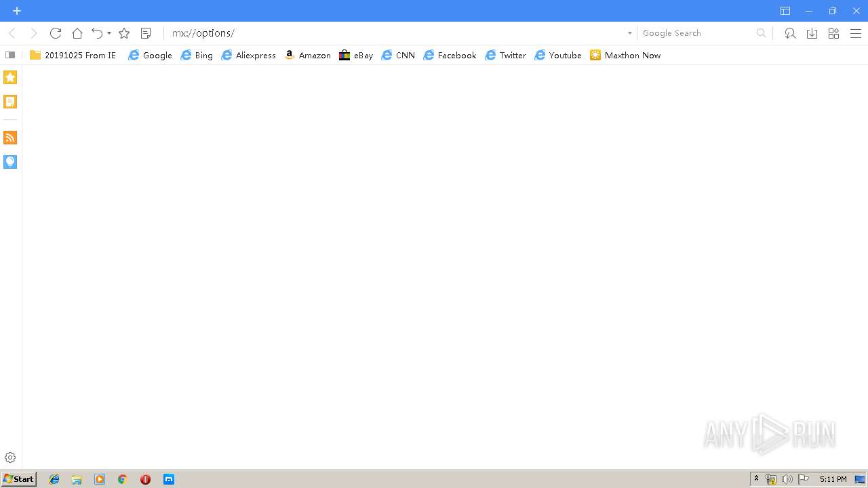Open the CNN bookmark
The image size is (868, 488).
click(x=398, y=56)
